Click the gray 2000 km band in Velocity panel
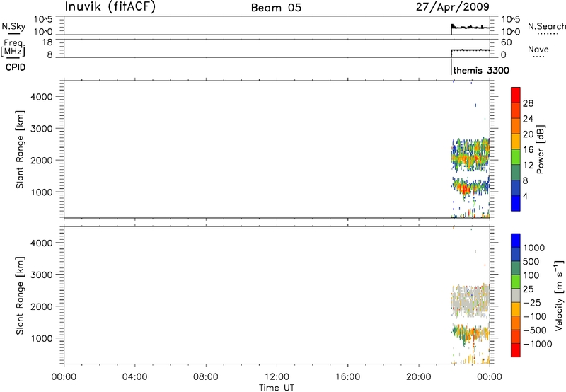The image size is (566, 392). point(471,300)
